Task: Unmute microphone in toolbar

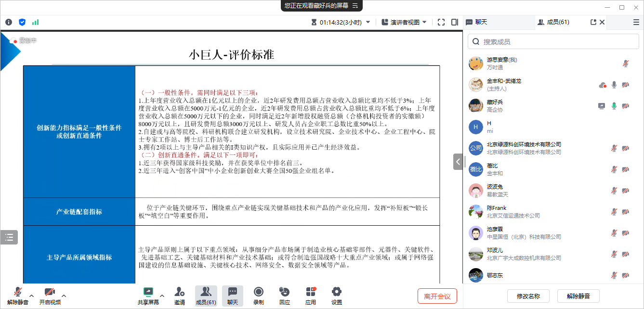Action: pos(18,296)
